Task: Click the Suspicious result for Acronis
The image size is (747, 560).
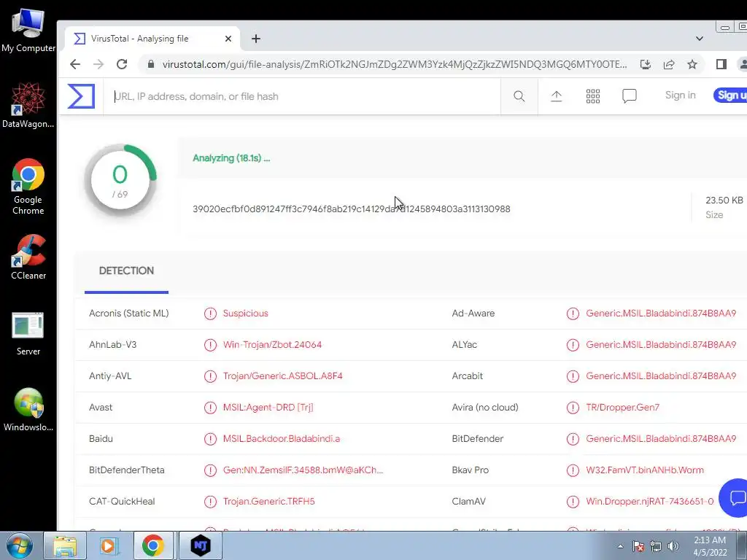Action: [x=245, y=314]
